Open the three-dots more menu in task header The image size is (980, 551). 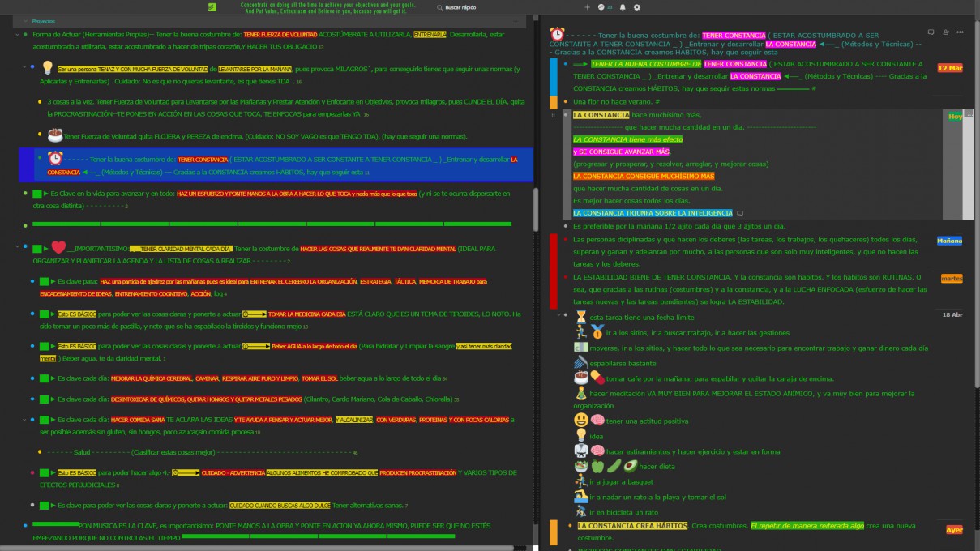coord(961,32)
